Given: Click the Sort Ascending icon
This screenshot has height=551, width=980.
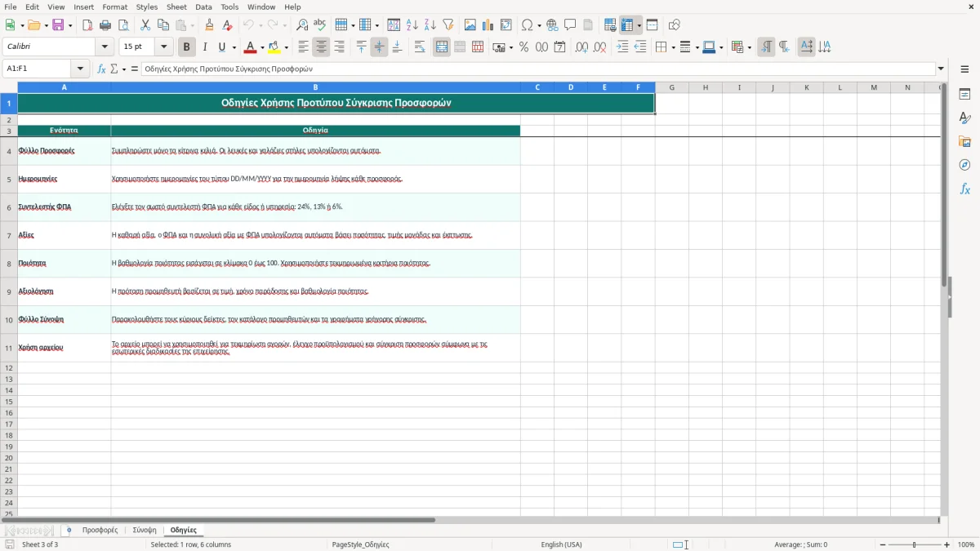Looking at the screenshot, I should point(412,25).
